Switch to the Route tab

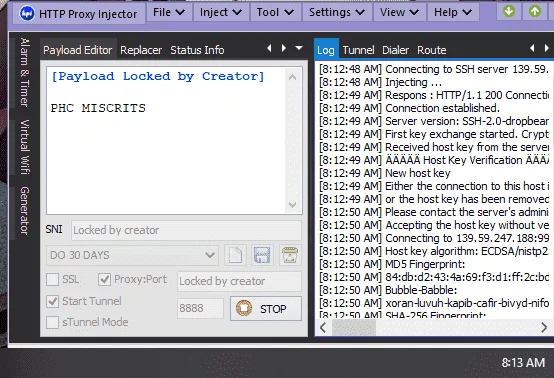(x=431, y=50)
